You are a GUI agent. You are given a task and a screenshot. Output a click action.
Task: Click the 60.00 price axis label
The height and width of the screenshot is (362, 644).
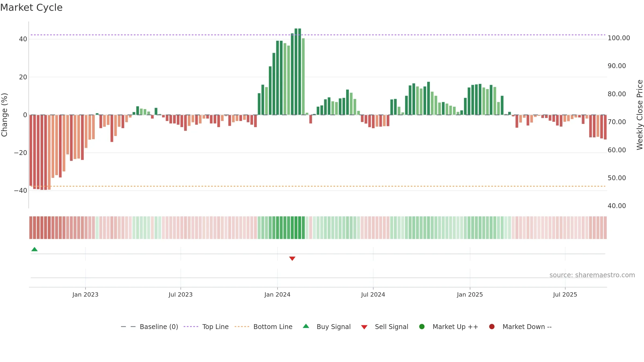pyautogui.click(x=617, y=150)
